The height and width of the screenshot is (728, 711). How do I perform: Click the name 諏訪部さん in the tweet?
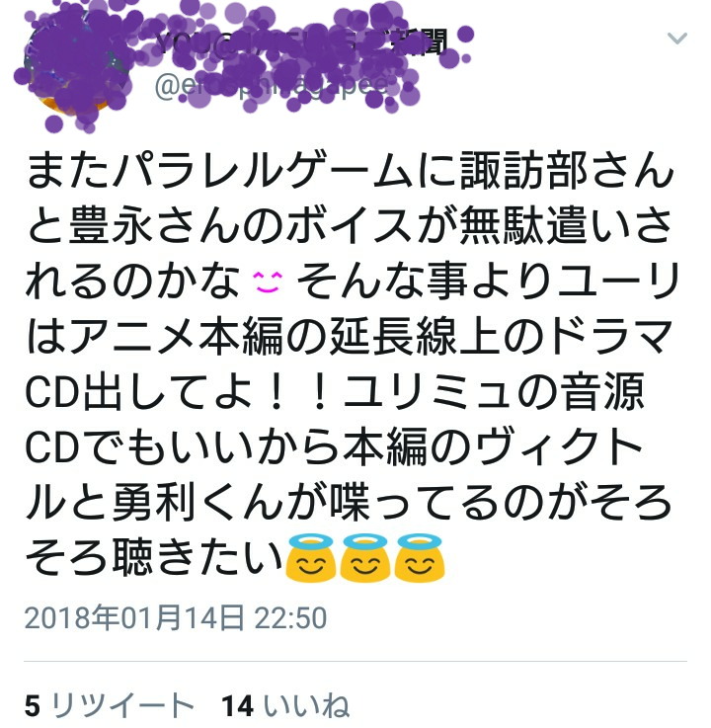[567, 171]
